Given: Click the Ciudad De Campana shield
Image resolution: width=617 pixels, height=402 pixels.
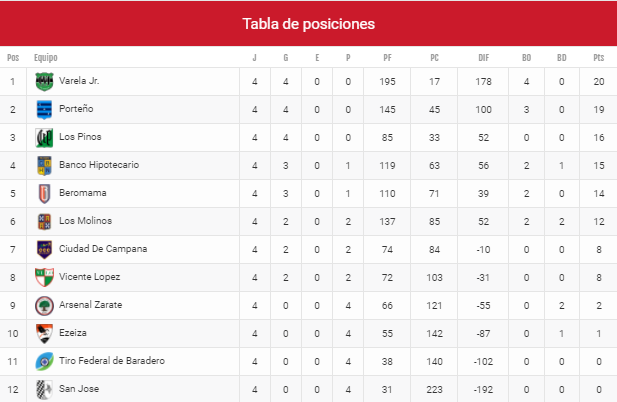Looking at the screenshot, I should coord(44,249).
